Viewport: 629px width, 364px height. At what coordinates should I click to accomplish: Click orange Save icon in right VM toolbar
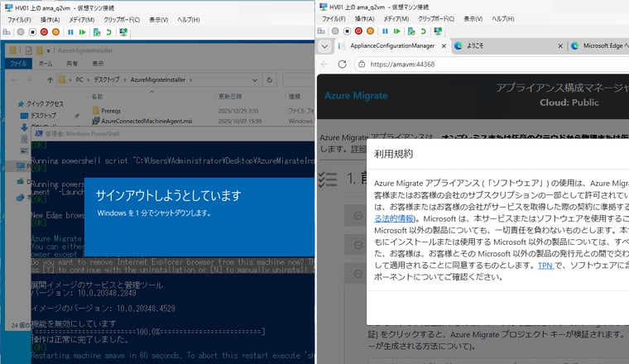tap(370, 31)
